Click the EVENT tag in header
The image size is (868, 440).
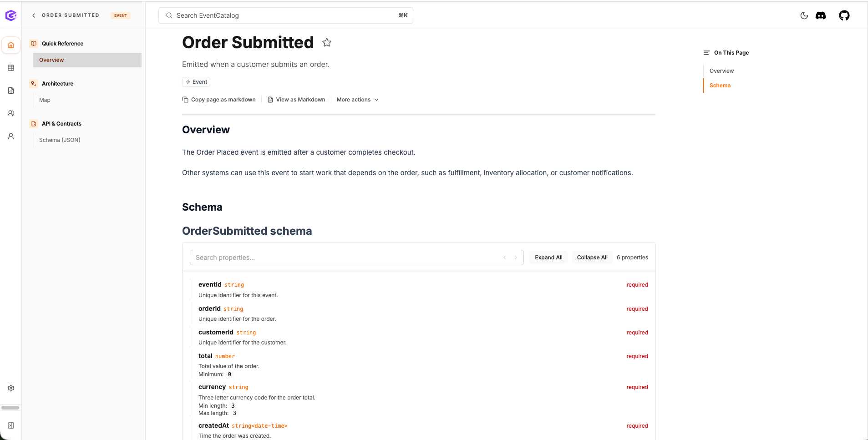(x=121, y=15)
